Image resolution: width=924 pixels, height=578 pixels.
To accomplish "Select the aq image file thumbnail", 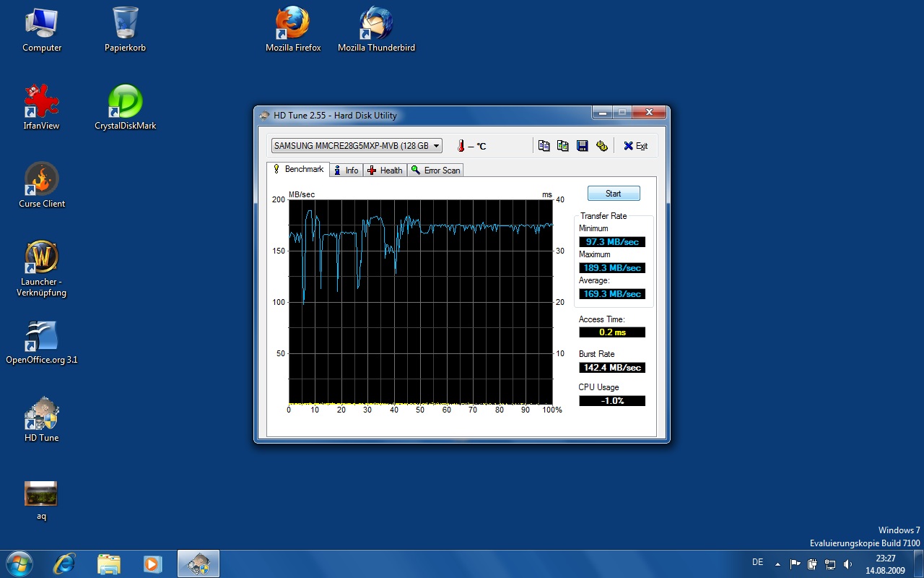I will click(41, 500).
